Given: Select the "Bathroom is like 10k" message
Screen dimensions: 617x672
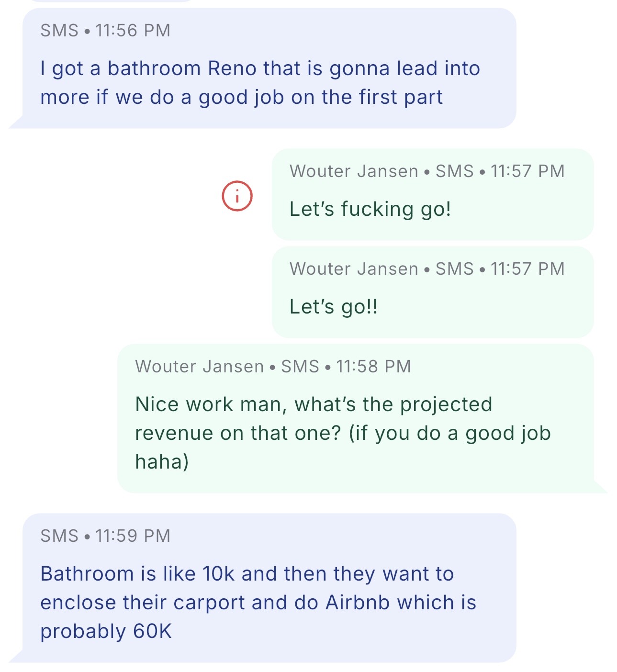Looking at the screenshot, I should [x=258, y=602].
